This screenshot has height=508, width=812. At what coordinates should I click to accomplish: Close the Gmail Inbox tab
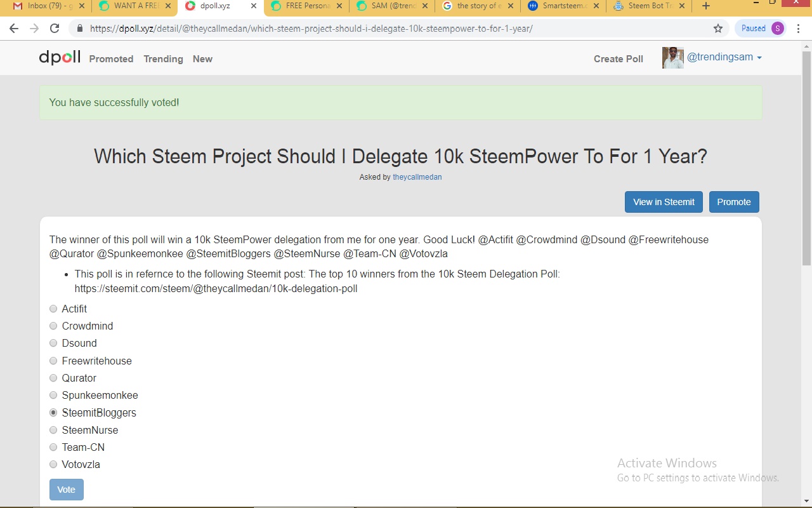[82, 6]
